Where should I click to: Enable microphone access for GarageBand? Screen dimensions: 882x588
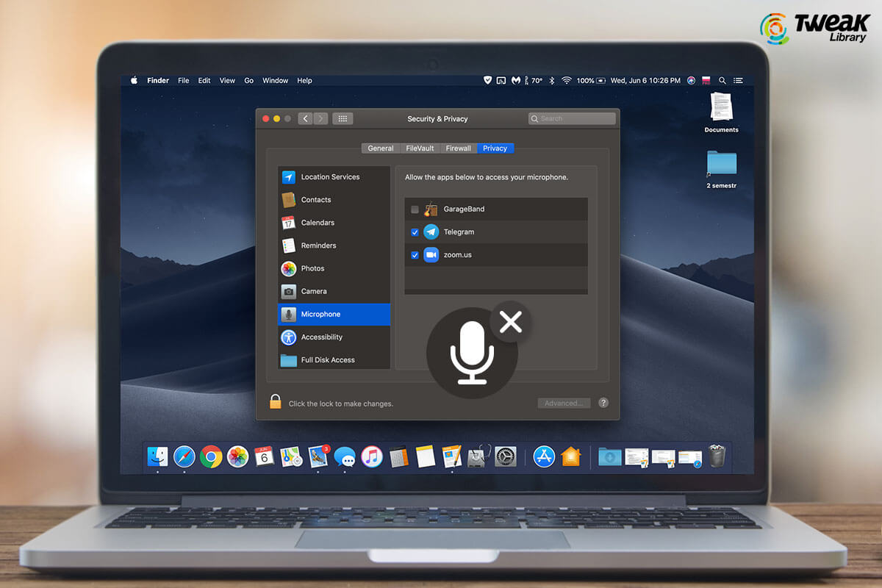[x=415, y=209]
